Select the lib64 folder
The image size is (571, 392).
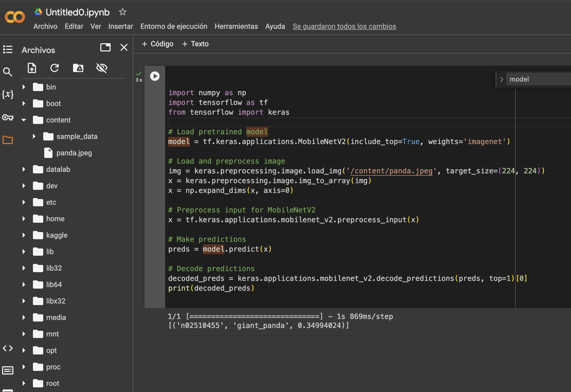point(54,284)
